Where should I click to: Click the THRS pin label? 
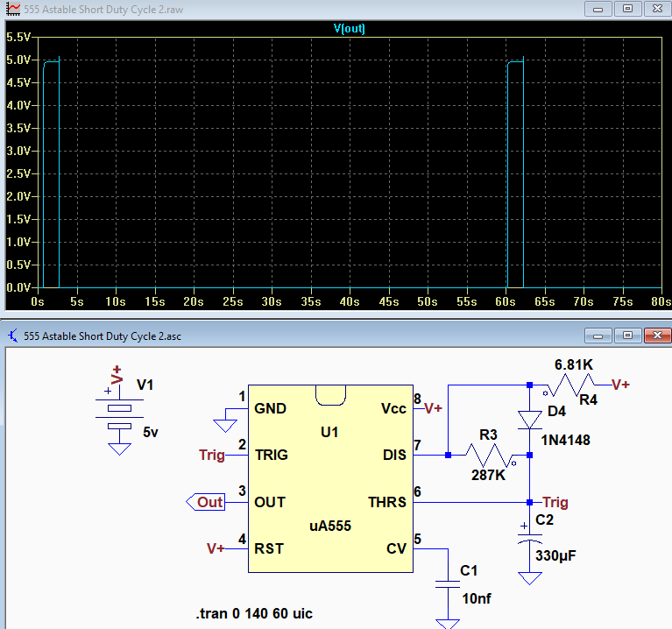coord(387,502)
